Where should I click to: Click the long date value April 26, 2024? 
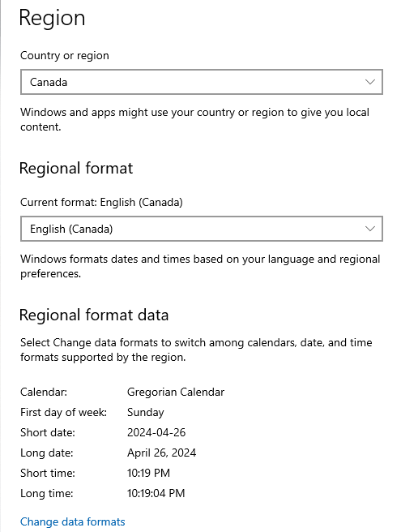pos(162,453)
